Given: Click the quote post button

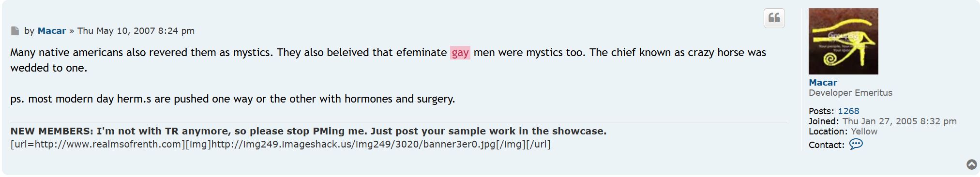Looking at the screenshot, I should pyautogui.click(x=774, y=18).
